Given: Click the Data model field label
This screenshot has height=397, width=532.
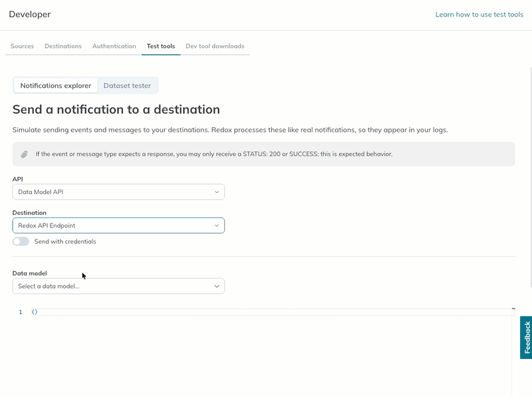Looking at the screenshot, I should (29, 273).
